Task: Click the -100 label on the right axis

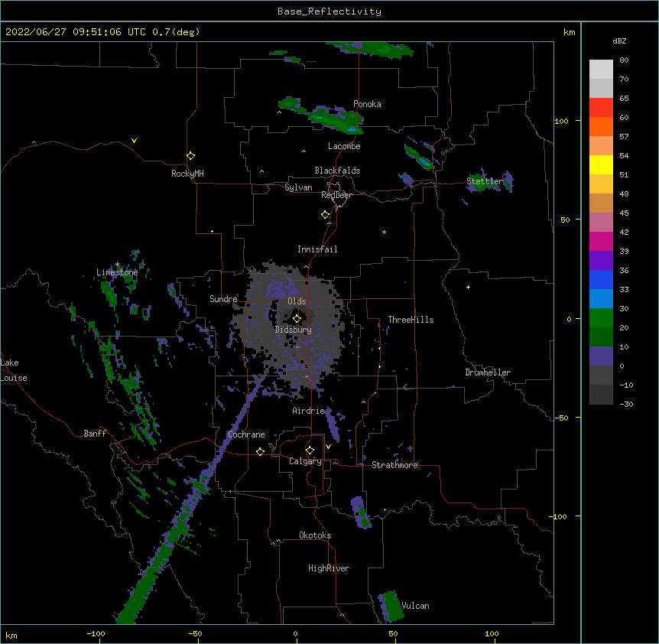Action: 559,516
